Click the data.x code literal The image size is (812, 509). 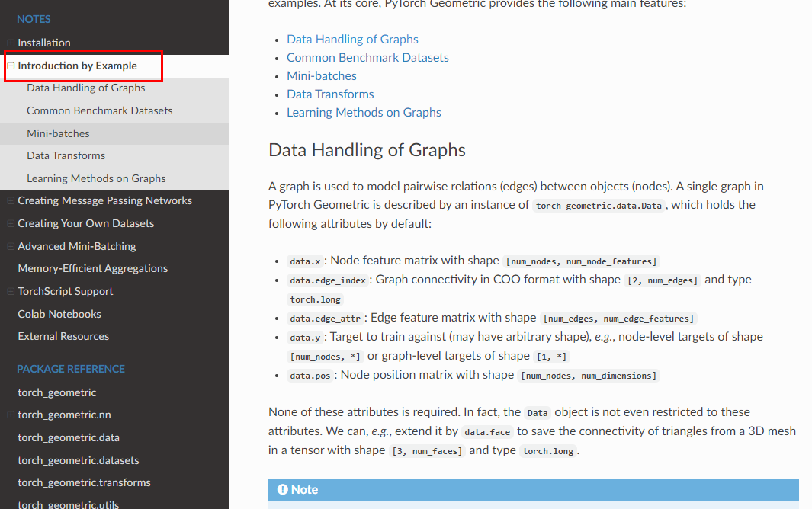[x=305, y=261]
